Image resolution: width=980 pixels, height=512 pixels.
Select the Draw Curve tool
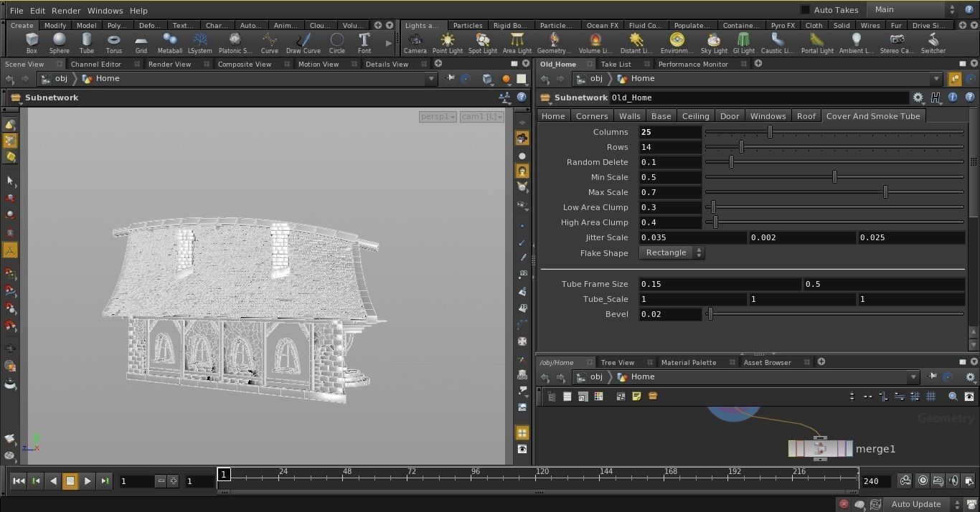click(303, 43)
